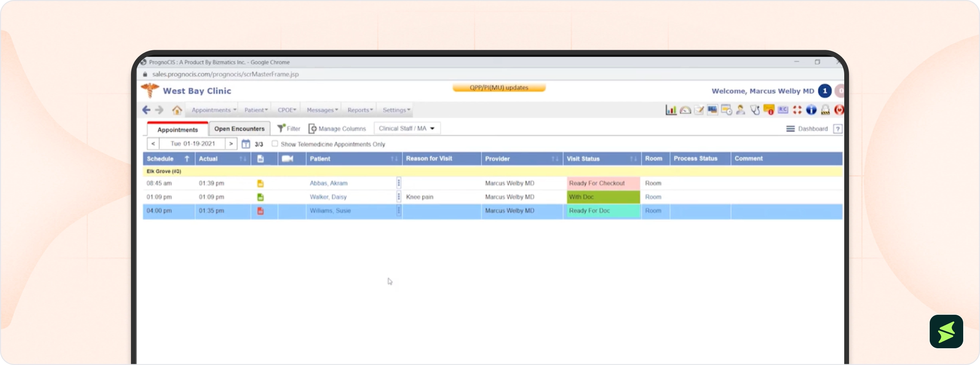Image resolution: width=980 pixels, height=365 pixels.
Task: Click the stethoscope icon
Action: [755, 110]
